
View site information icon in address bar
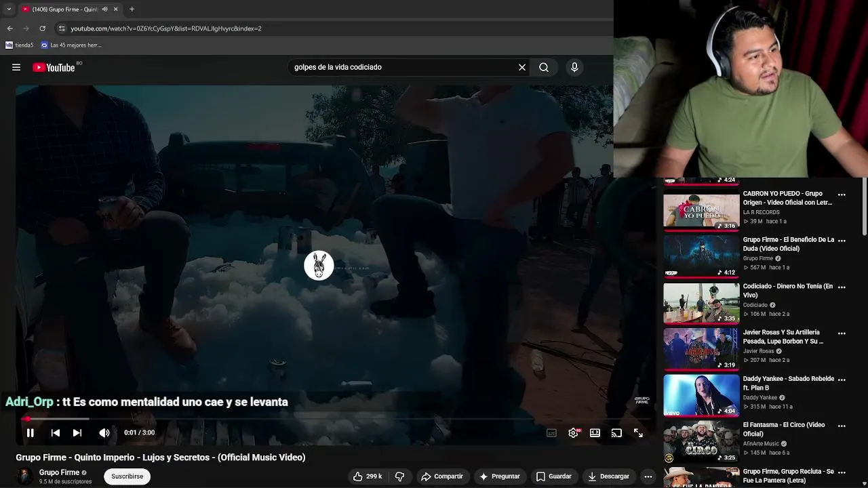62,28
